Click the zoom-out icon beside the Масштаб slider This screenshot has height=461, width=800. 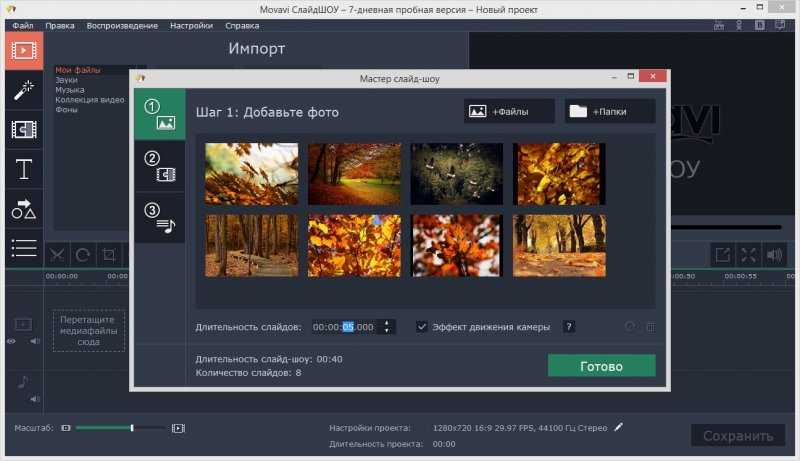point(66,428)
